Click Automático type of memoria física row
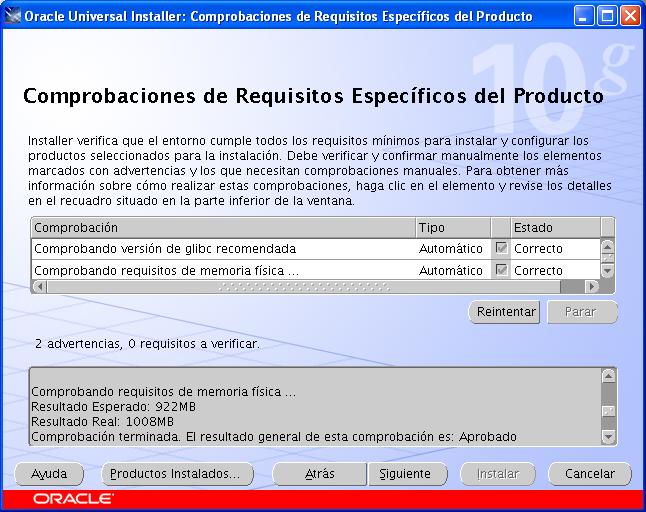This screenshot has width=646, height=512. point(451,271)
